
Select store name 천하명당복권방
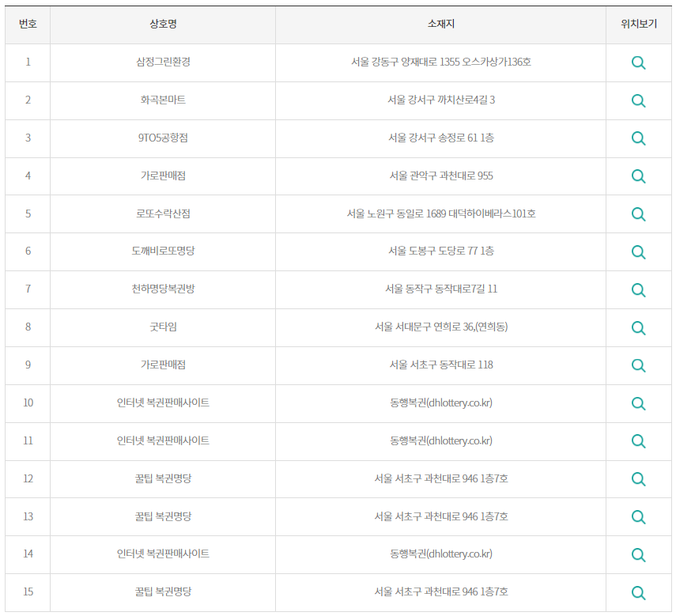tap(163, 289)
